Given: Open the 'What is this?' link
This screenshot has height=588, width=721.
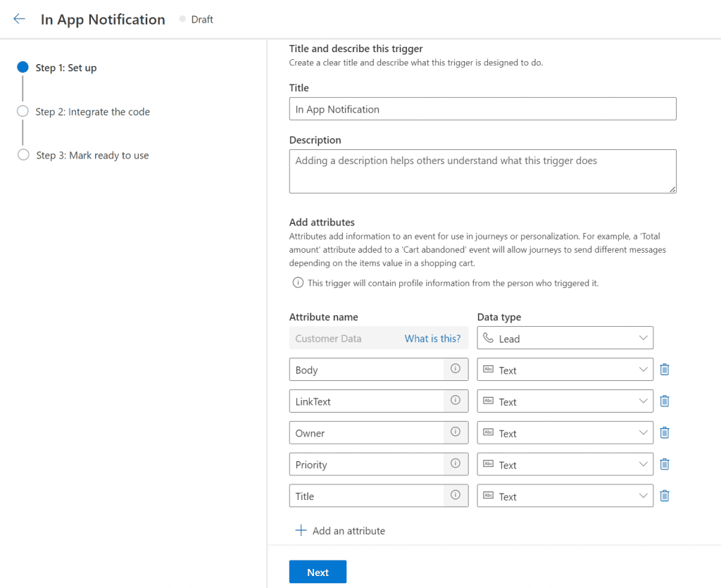Looking at the screenshot, I should pos(432,339).
